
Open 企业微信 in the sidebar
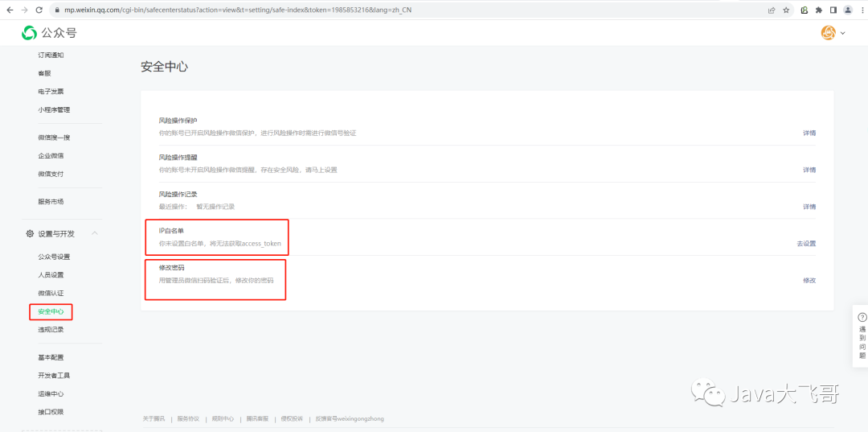(x=51, y=155)
